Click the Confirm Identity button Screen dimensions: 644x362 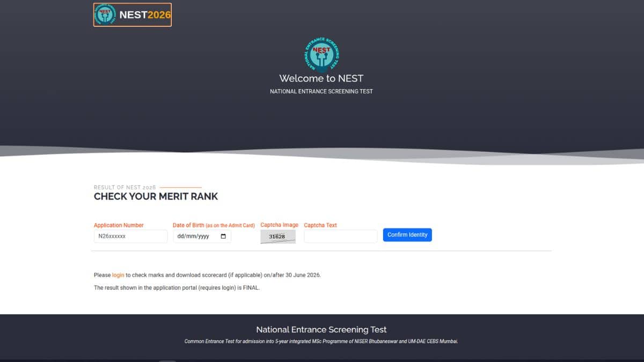click(407, 235)
